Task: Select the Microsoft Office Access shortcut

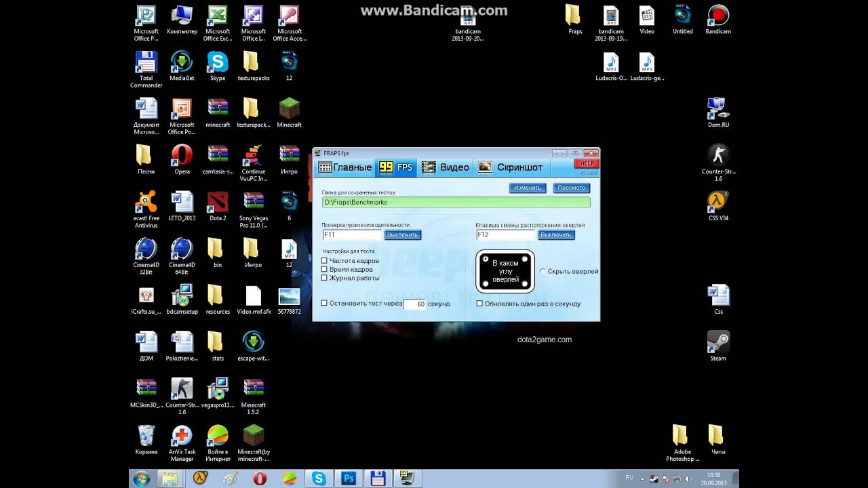Action: [x=290, y=23]
